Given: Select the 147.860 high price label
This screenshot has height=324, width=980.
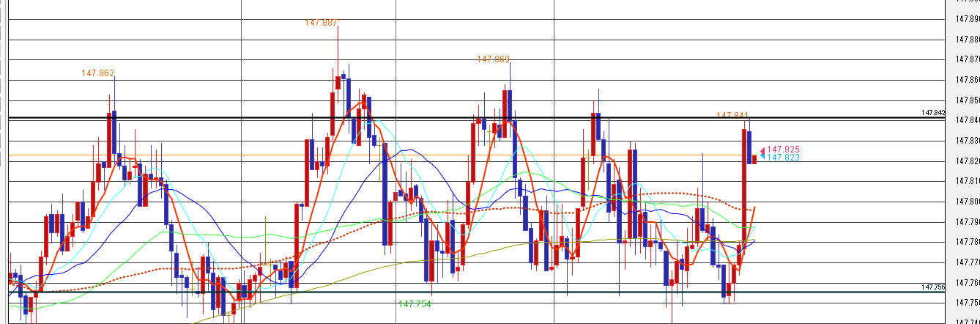Looking at the screenshot, I should [x=493, y=59].
